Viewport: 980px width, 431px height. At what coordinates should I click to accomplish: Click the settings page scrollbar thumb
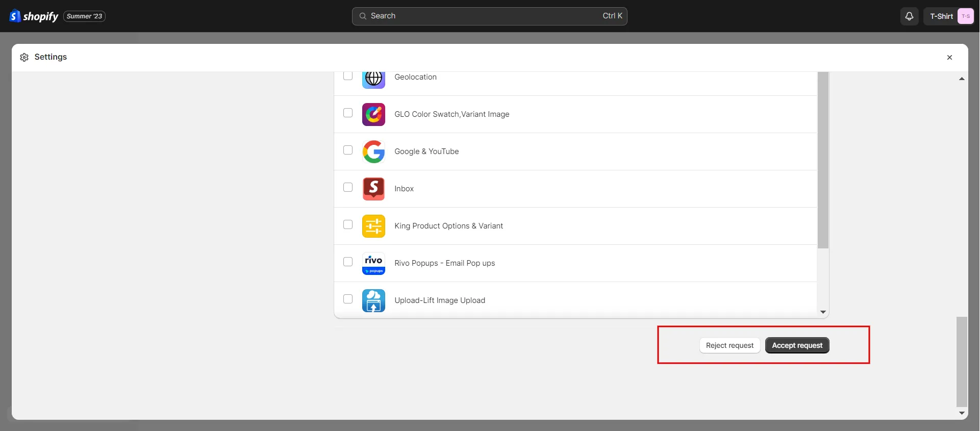[962, 362]
